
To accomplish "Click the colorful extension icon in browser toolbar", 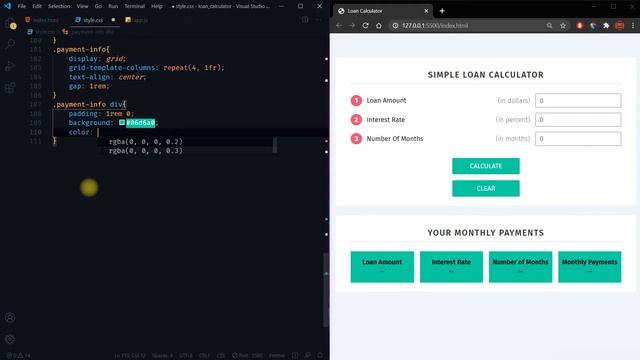I will [593, 25].
